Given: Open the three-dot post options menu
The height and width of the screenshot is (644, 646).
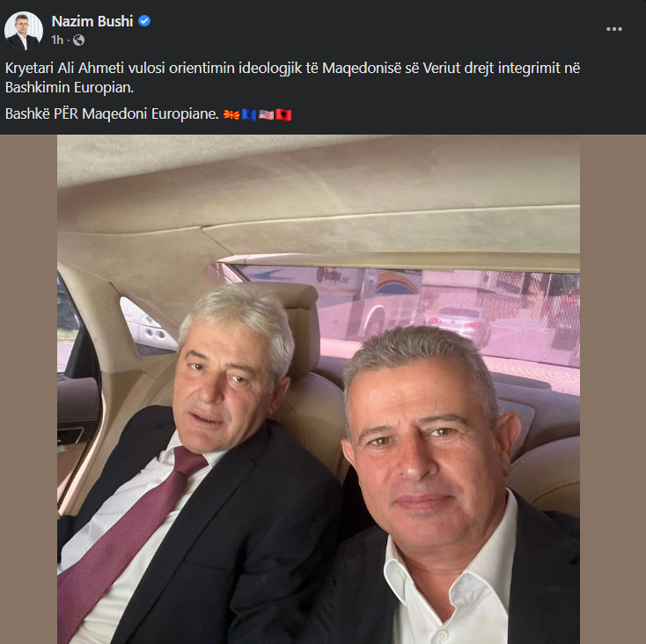Looking at the screenshot, I should pos(613,29).
